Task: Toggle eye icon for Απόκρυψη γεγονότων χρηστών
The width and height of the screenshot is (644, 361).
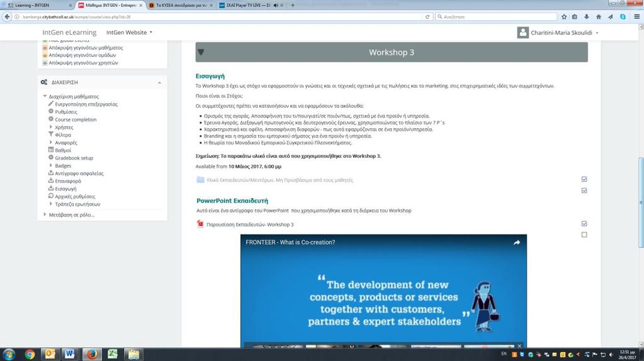Action: click(45, 63)
